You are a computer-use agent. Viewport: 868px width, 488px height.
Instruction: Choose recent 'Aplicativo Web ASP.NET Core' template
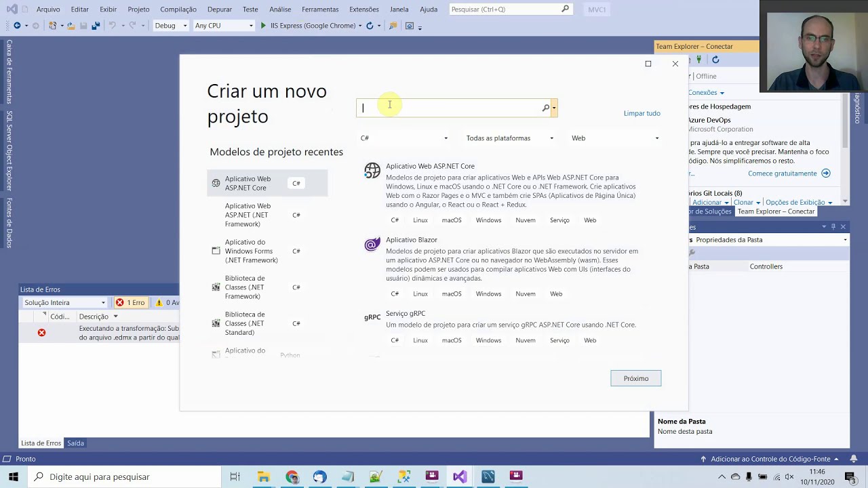tap(267, 183)
